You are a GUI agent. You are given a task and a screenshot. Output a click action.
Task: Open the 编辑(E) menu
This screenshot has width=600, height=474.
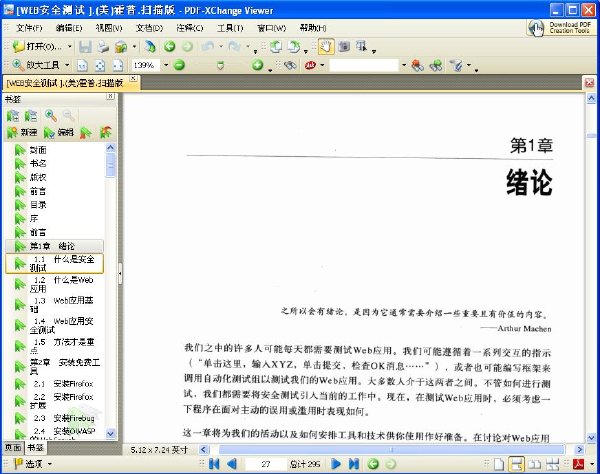tap(69, 28)
